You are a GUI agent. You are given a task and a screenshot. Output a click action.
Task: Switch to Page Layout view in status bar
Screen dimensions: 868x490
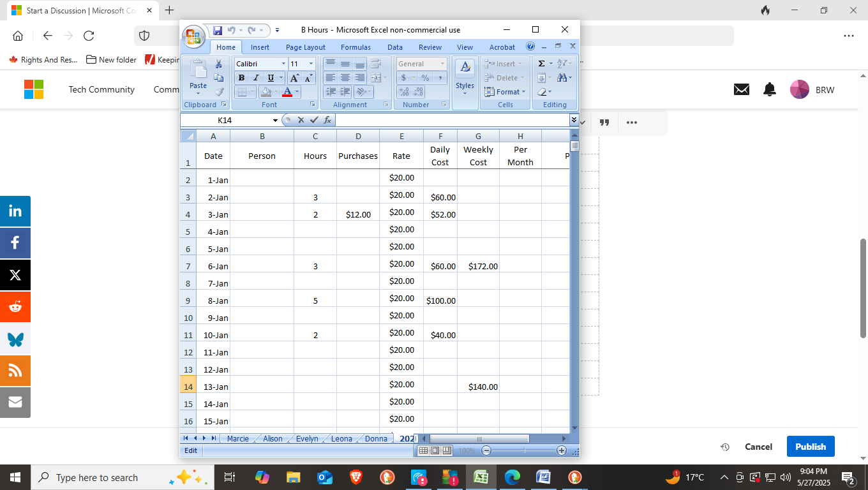click(435, 450)
